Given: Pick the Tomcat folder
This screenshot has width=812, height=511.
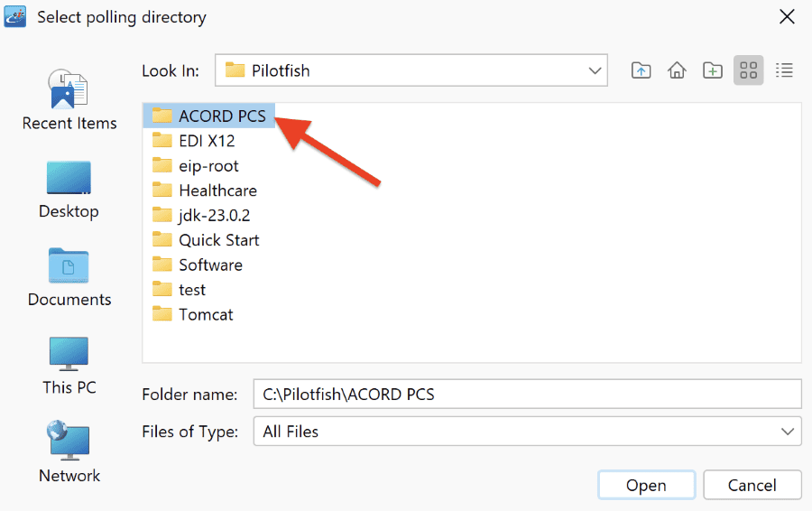Looking at the screenshot, I should [193, 314].
